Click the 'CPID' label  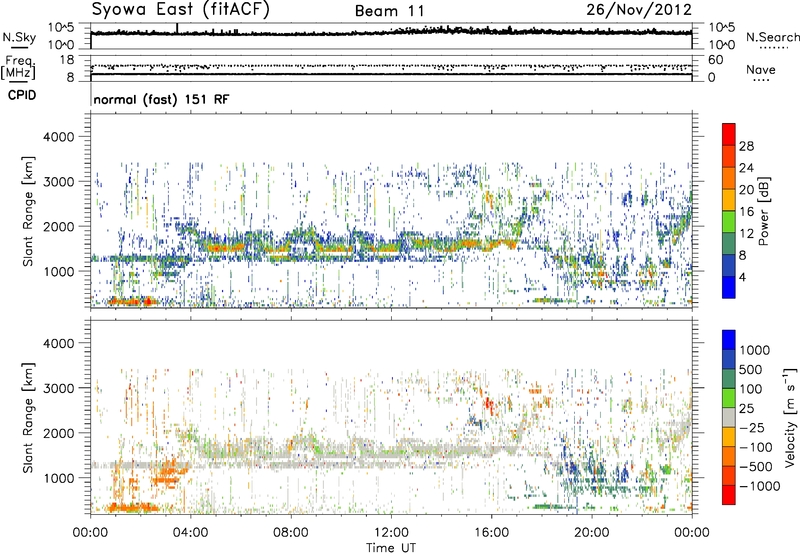pos(22,95)
